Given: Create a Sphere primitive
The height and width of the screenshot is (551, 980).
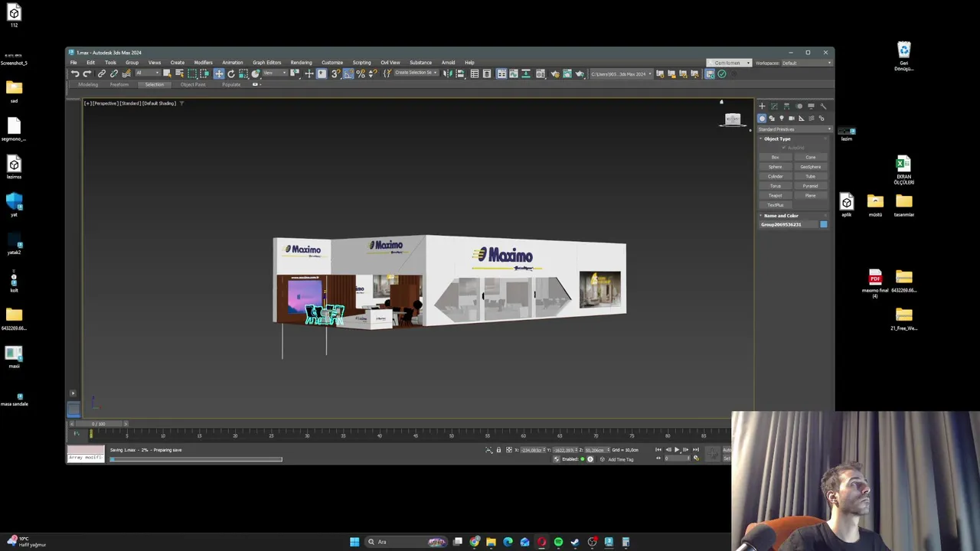Looking at the screenshot, I should coord(776,167).
